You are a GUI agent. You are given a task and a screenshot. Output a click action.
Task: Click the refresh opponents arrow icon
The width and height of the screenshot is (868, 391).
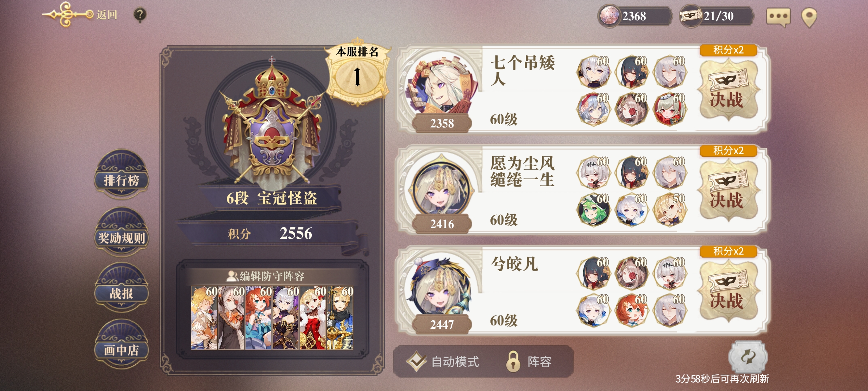pyautogui.click(x=748, y=357)
